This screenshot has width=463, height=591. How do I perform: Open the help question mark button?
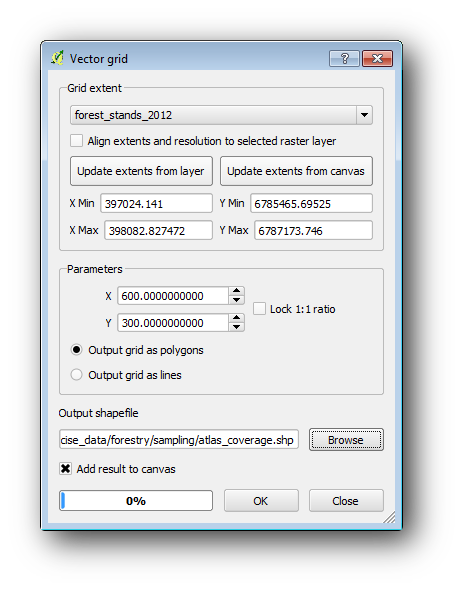344,58
